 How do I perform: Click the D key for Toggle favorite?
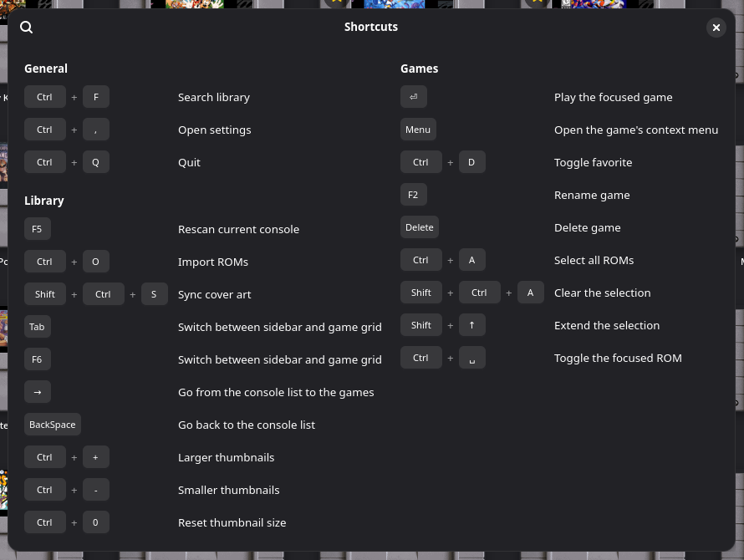[471, 162]
